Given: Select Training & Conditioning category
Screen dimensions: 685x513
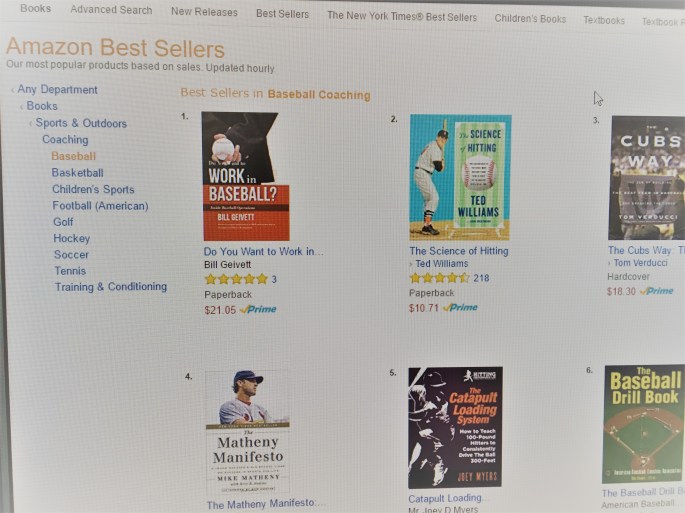Looking at the screenshot, I should (x=110, y=287).
